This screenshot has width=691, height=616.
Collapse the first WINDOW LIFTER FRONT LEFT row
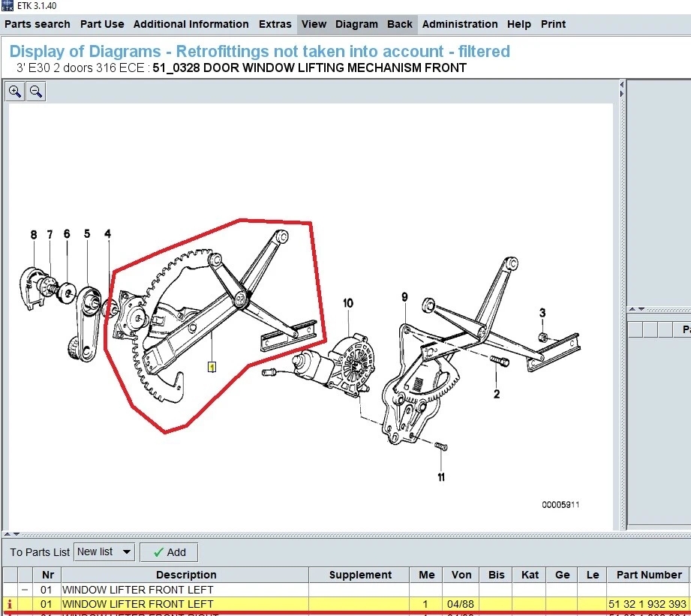point(25,590)
